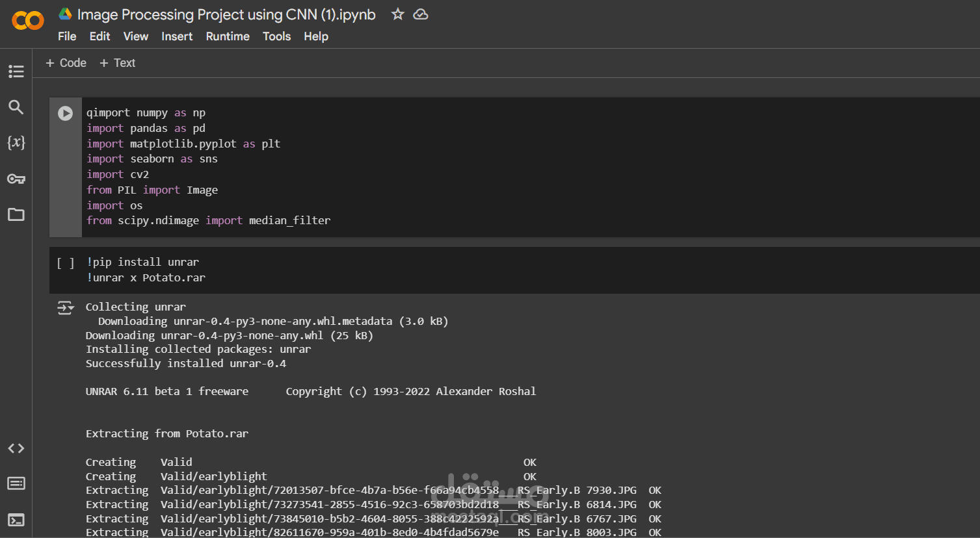The image size is (980, 538).
Task: Click the line 'from PIL import Image'
Action: (x=152, y=190)
